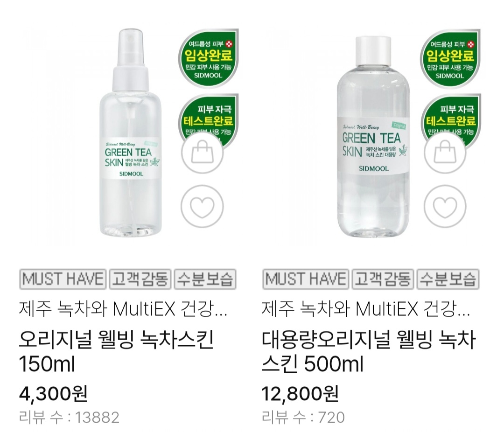This screenshot has width=504, height=432.
Task: View 리뷰 수 13882 reviews
Action: 70,417
